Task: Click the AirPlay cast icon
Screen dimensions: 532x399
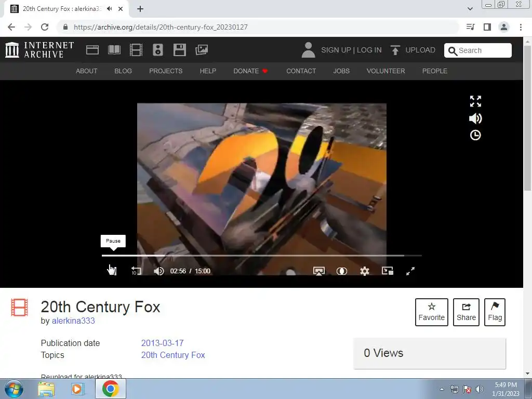Action: click(318, 271)
